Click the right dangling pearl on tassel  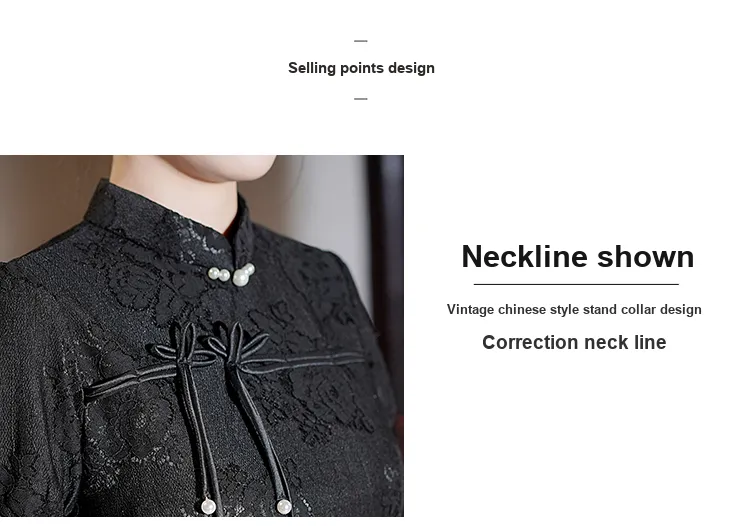tap(284, 506)
